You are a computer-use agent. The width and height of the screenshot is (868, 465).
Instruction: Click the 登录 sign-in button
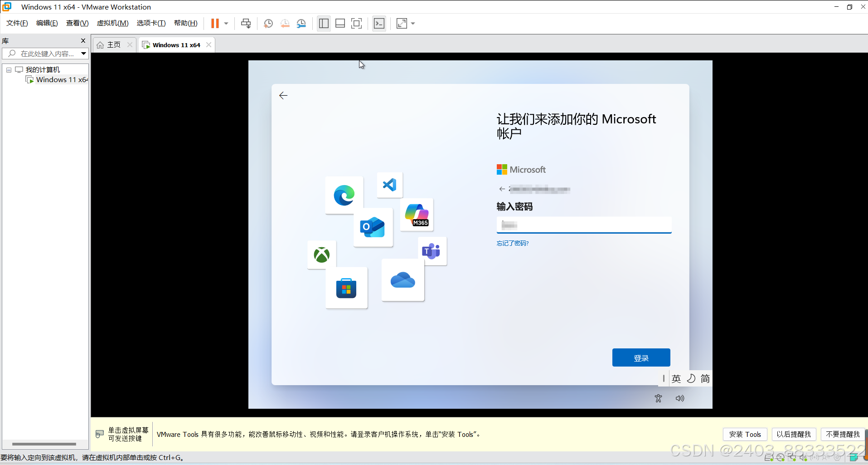tap(641, 357)
